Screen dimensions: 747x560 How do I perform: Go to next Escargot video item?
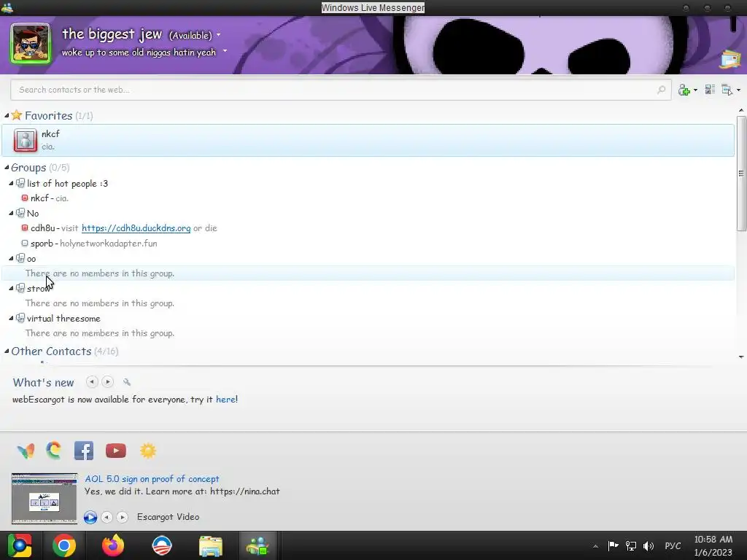click(x=123, y=517)
